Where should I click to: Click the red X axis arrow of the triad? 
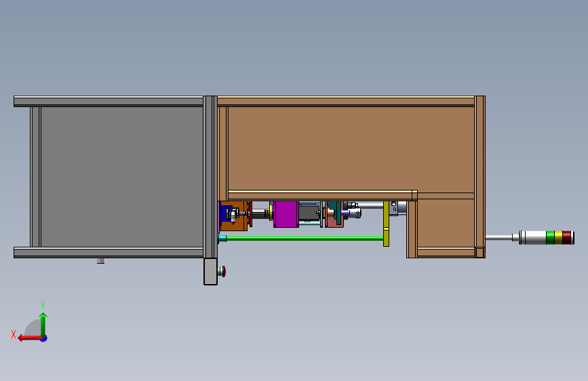[30, 338]
